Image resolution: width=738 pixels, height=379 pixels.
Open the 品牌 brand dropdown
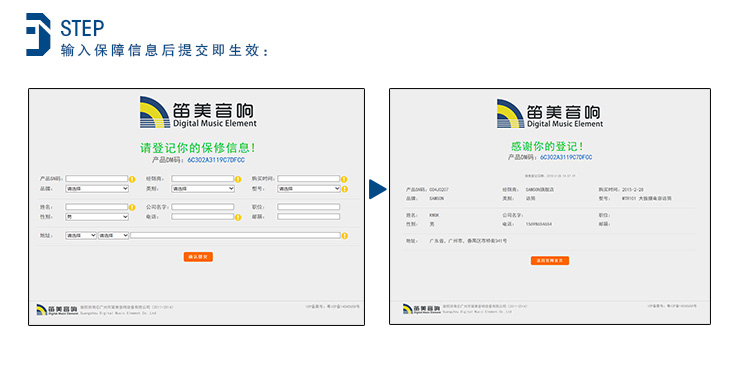(x=97, y=189)
